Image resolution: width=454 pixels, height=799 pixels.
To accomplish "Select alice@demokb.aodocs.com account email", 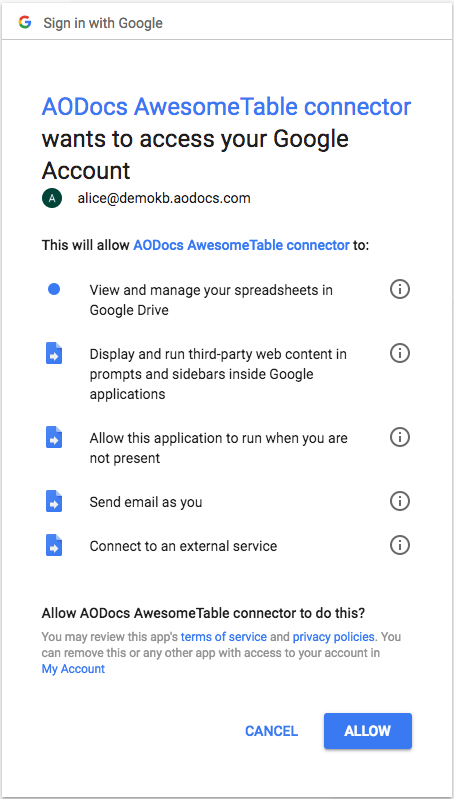I will click(164, 198).
